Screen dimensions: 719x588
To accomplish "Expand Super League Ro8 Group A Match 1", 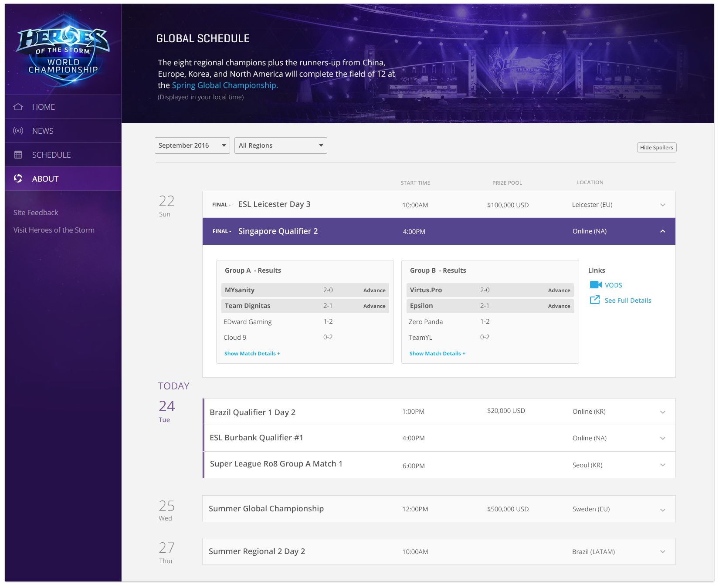I will click(x=439, y=465).
